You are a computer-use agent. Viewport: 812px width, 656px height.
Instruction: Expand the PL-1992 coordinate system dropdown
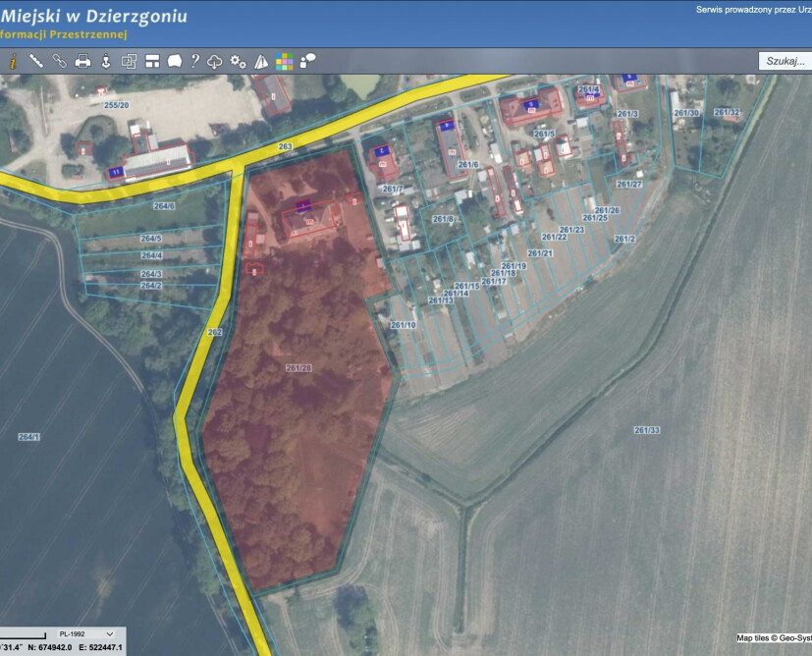coord(83,634)
